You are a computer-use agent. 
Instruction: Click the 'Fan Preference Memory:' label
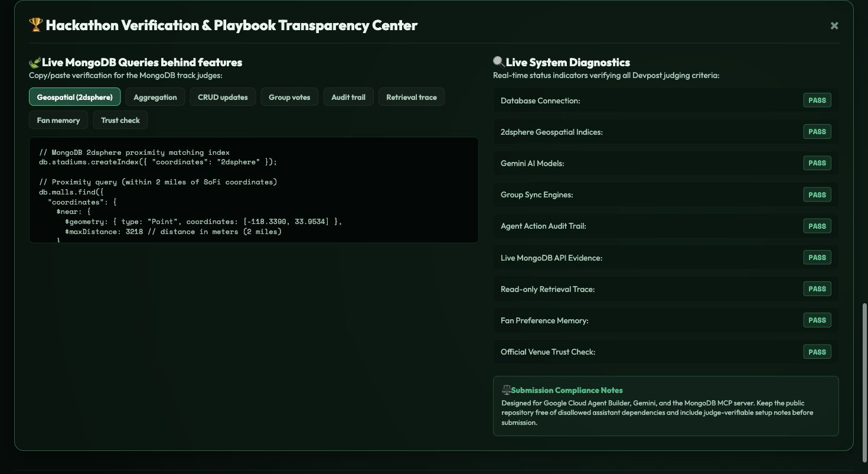pos(544,320)
